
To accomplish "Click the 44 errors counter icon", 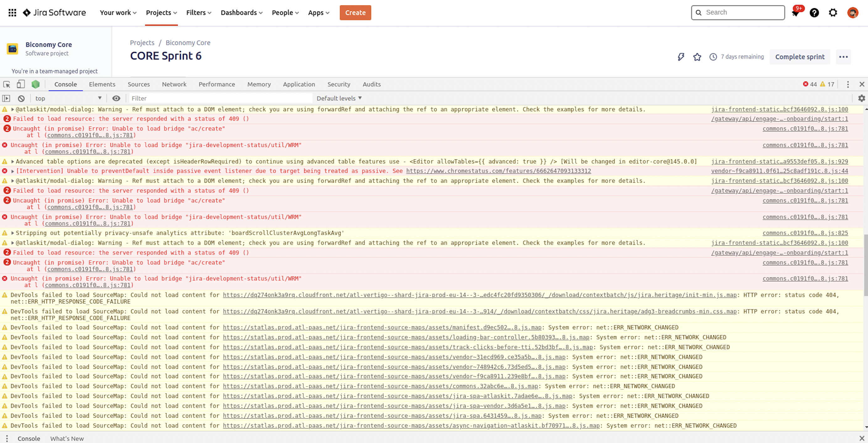I will pos(806,84).
